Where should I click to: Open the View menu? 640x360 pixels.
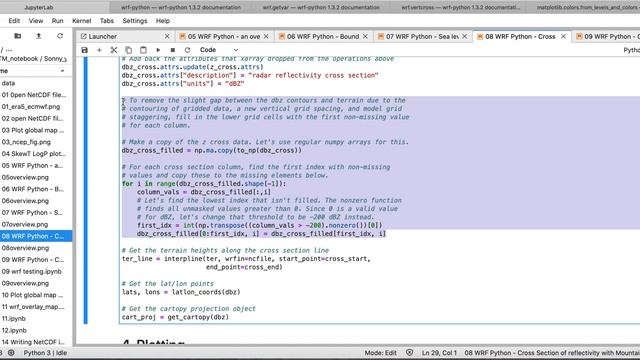pos(36,21)
